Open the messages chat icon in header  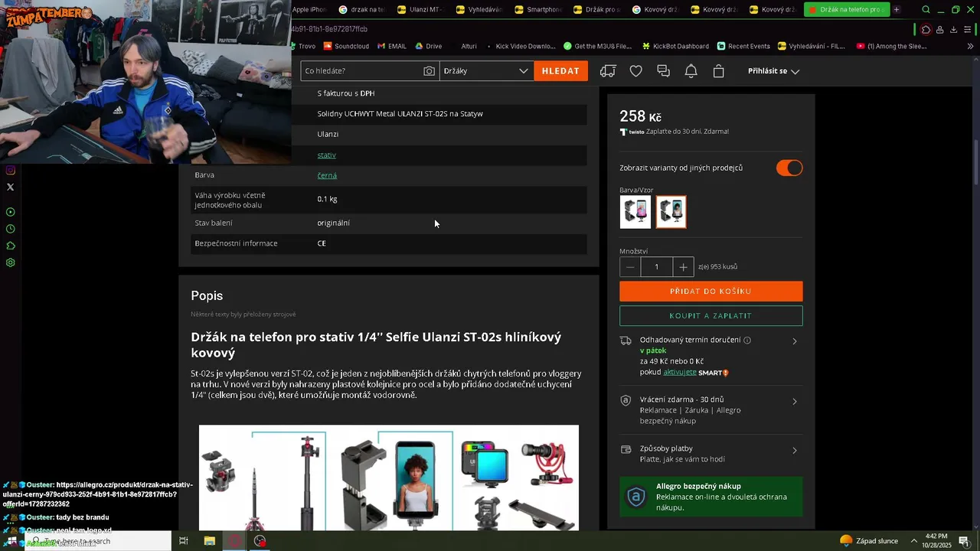click(x=664, y=71)
